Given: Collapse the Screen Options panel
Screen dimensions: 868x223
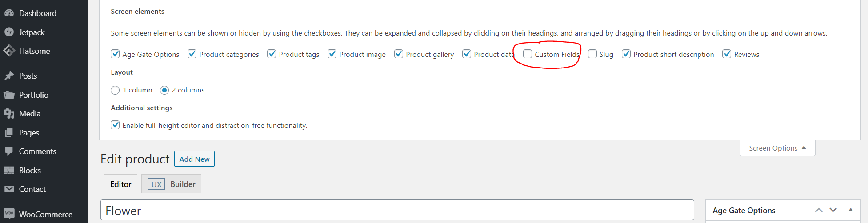Looking at the screenshot, I should point(777,148).
